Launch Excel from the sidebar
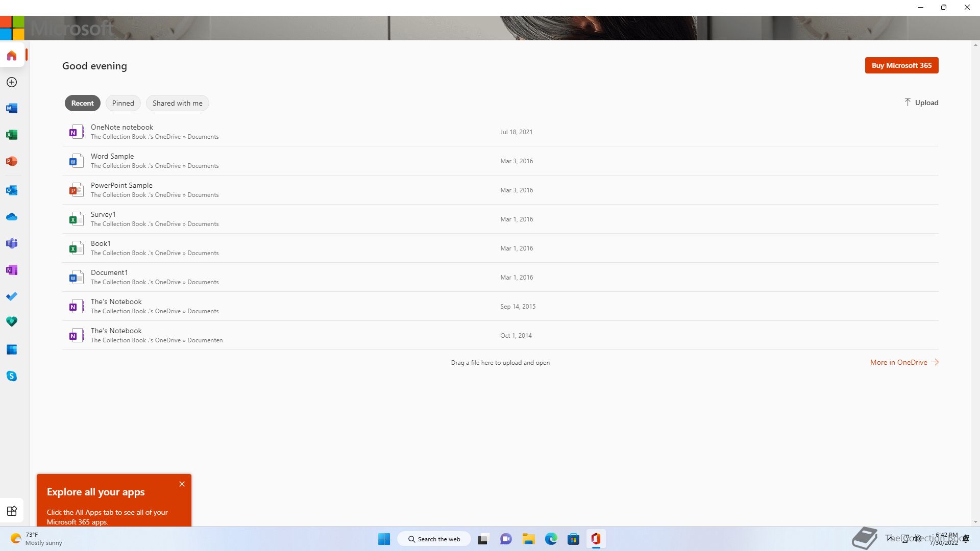The width and height of the screenshot is (980, 551). coord(12,135)
